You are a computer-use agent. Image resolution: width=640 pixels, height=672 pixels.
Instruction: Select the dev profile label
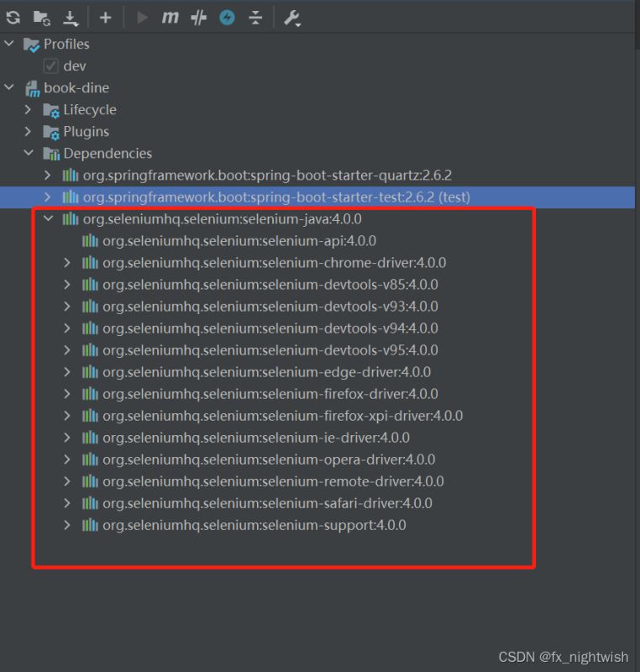[75, 66]
